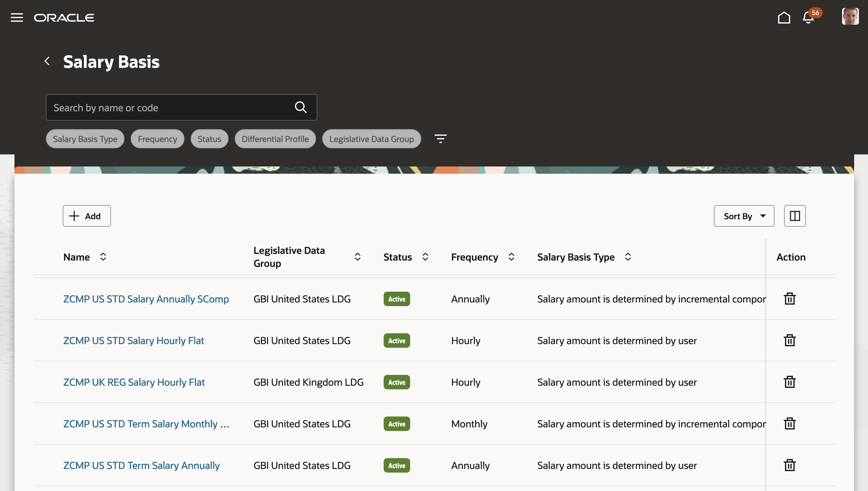Delete ZCMP US STD Salary Annually SComp row

pyautogui.click(x=789, y=299)
